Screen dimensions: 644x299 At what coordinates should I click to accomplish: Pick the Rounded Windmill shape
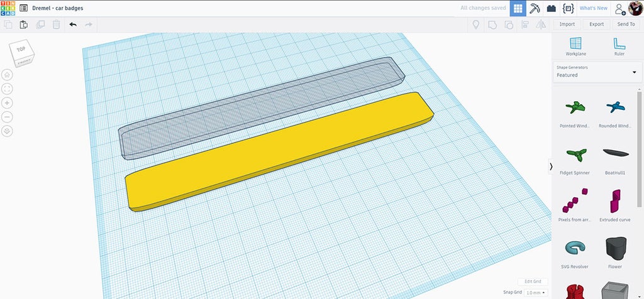[615, 112]
